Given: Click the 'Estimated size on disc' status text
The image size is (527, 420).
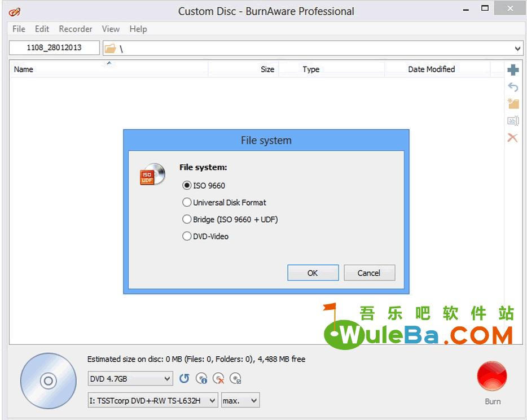Looking at the screenshot, I should click(x=196, y=359).
